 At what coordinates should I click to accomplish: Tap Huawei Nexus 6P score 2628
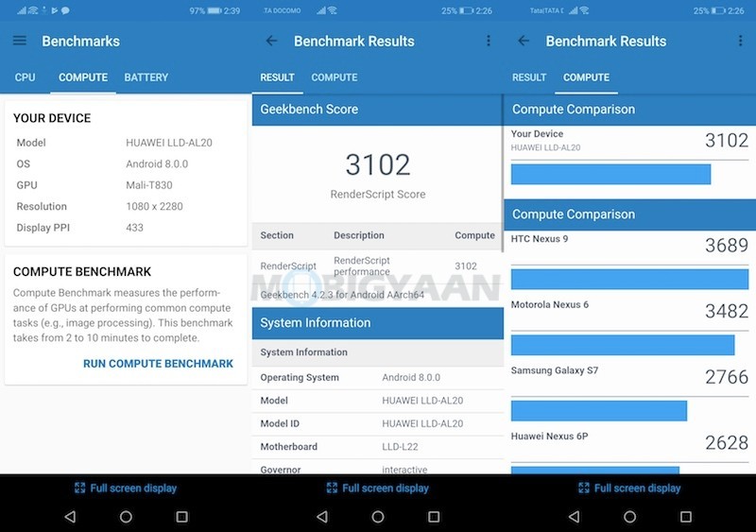727,442
